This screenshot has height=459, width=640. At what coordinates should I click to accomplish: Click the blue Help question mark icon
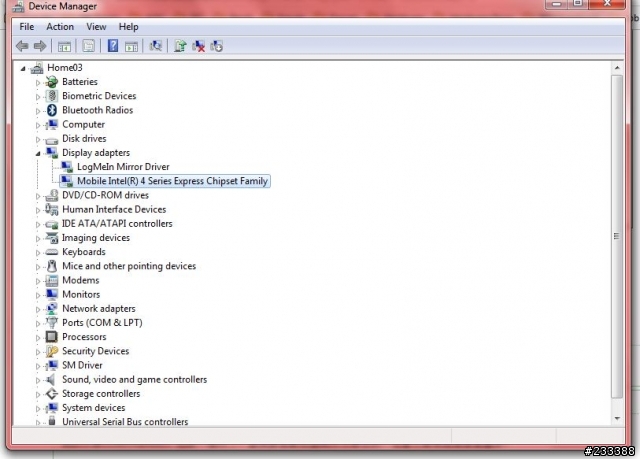tap(113, 46)
